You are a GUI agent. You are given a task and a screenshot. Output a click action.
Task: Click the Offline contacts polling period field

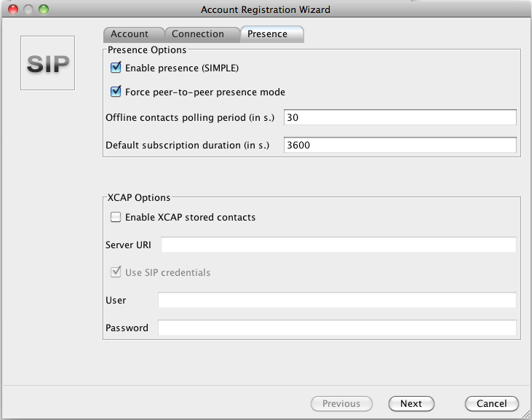click(x=400, y=118)
